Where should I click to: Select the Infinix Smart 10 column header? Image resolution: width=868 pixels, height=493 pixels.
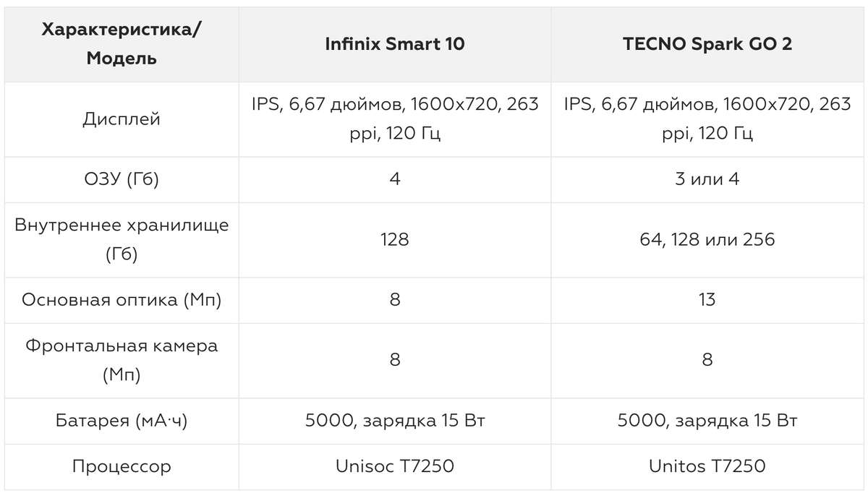pyautogui.click(x=395, y=44)
